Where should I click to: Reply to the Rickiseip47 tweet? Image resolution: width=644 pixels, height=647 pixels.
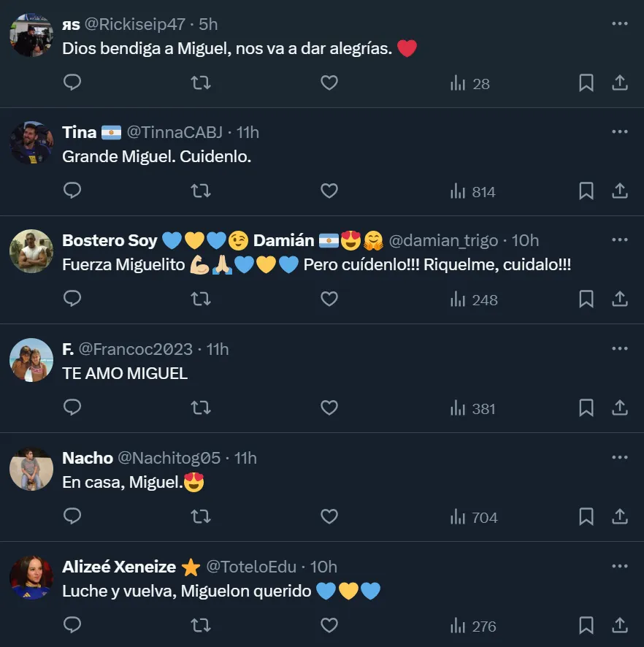click(x=72, y=83)
